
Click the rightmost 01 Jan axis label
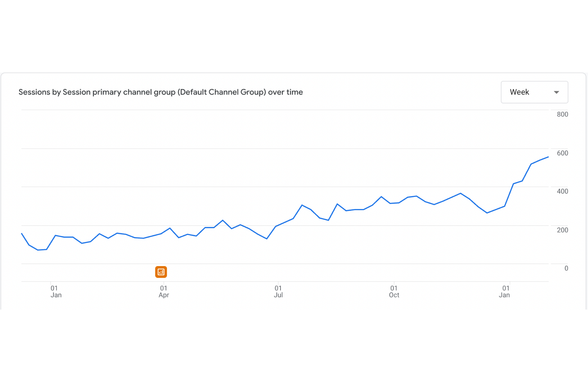click(505, 291)
